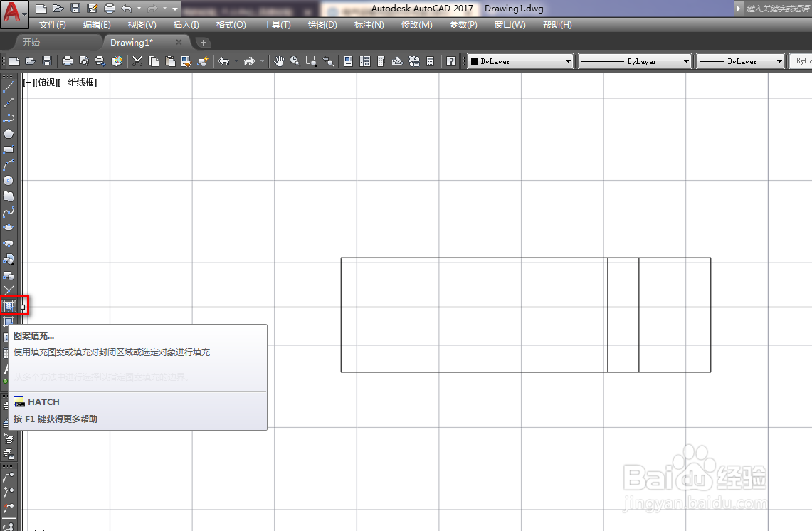This screenshot has height=531, width=812.
Task: Open the 修改(M) menu
Action: point(416,25)
